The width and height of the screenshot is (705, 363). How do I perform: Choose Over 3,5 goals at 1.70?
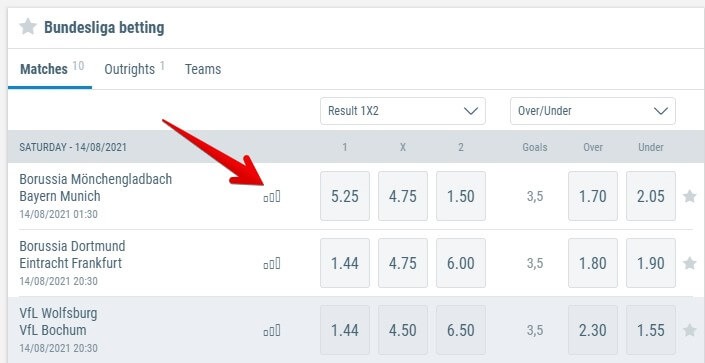[593, 196]
